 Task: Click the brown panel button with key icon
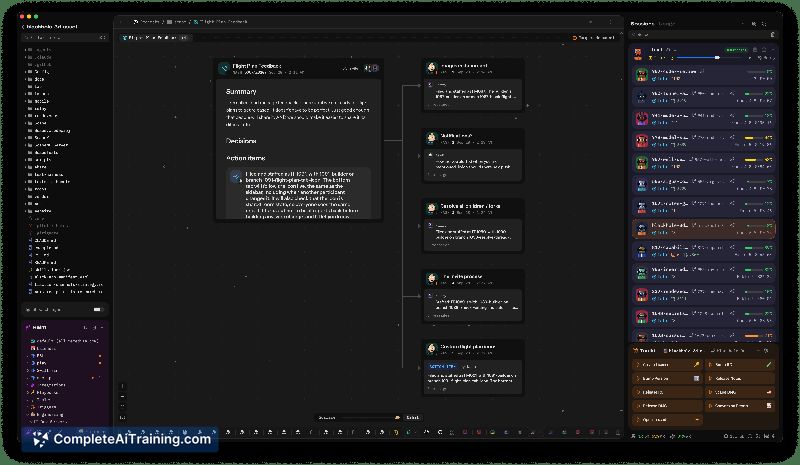668,364
